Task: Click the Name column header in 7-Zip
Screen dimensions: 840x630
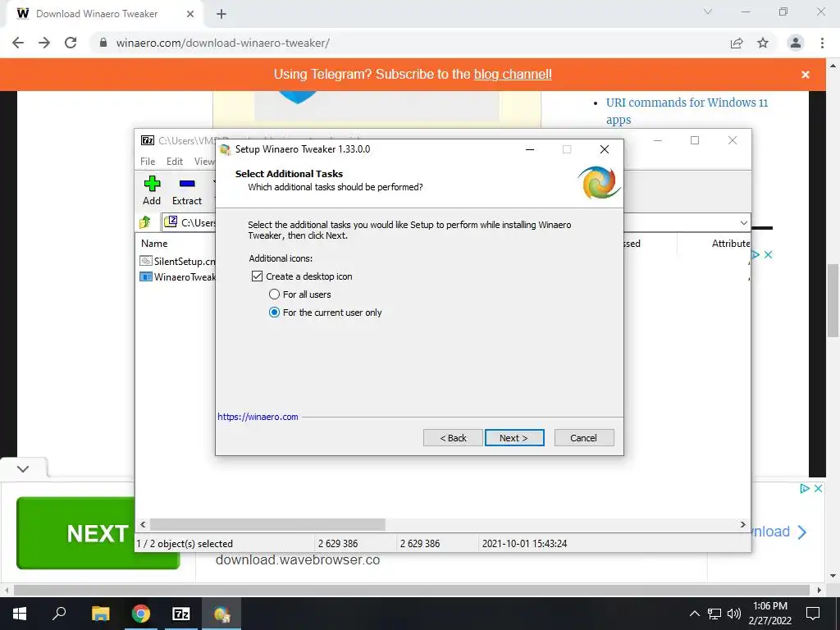Action: coord(154,243)
